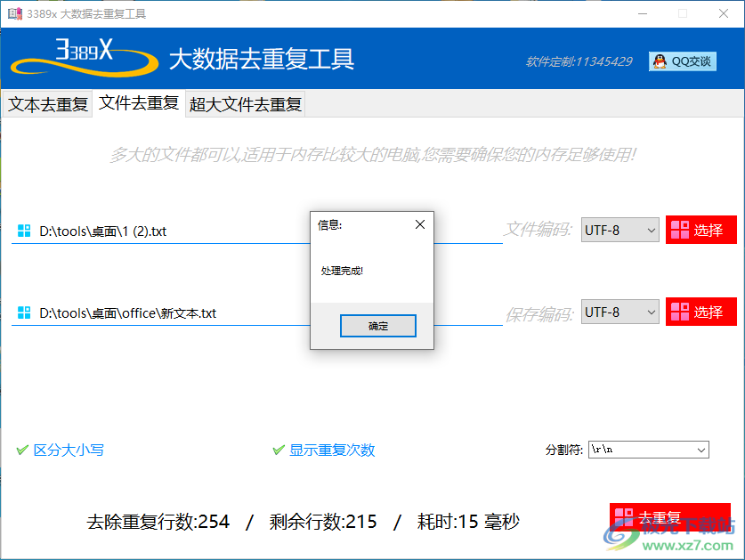
Task: Click 耗时:15 毫秒 status text
Action: [x=468, y=522]
